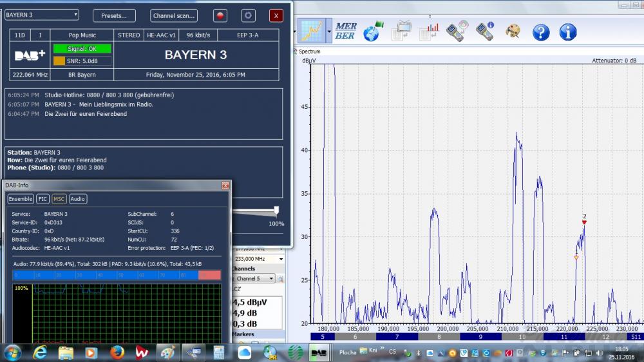
Task: Click the DAB+ logo in the player
Action: coord(30,55)
